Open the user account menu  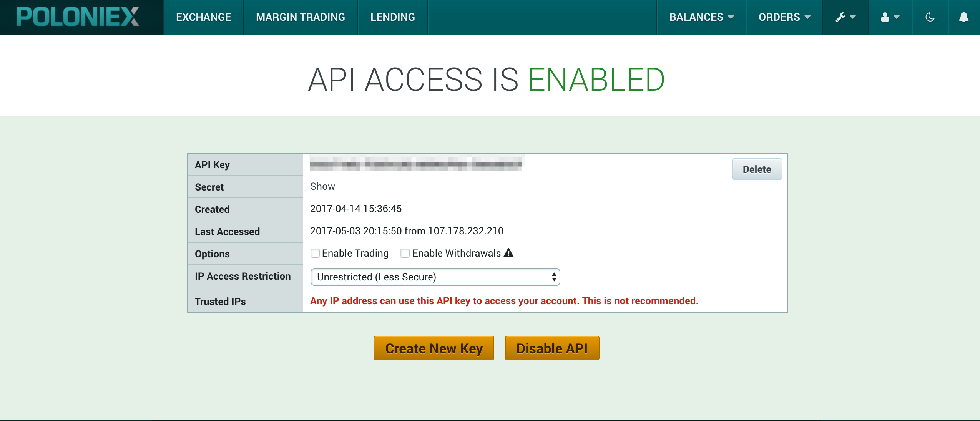(x=889, y=17)
